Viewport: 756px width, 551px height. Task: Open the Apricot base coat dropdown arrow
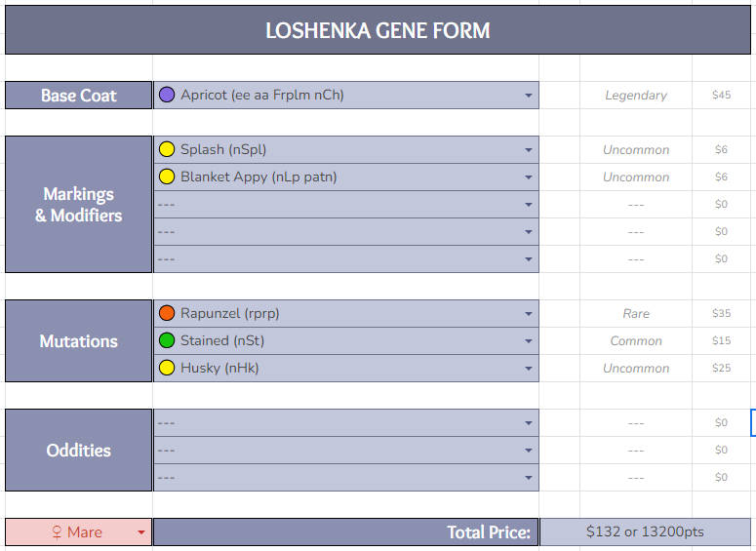tap(529, 96)
